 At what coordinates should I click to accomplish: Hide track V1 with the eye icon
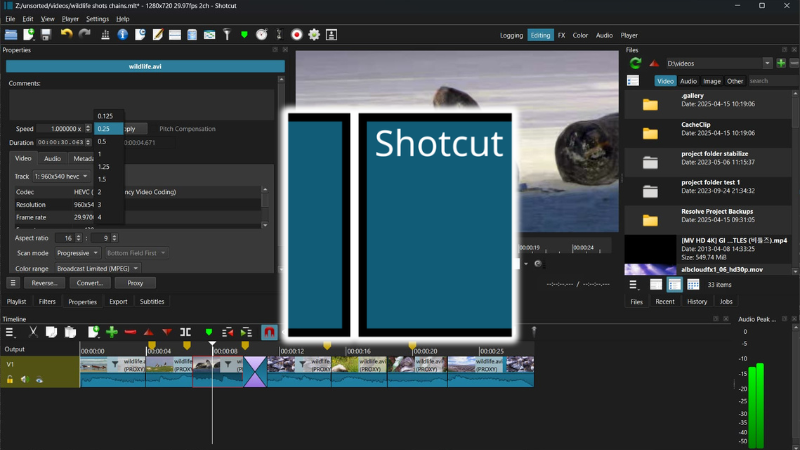click(x=39, y=379)
